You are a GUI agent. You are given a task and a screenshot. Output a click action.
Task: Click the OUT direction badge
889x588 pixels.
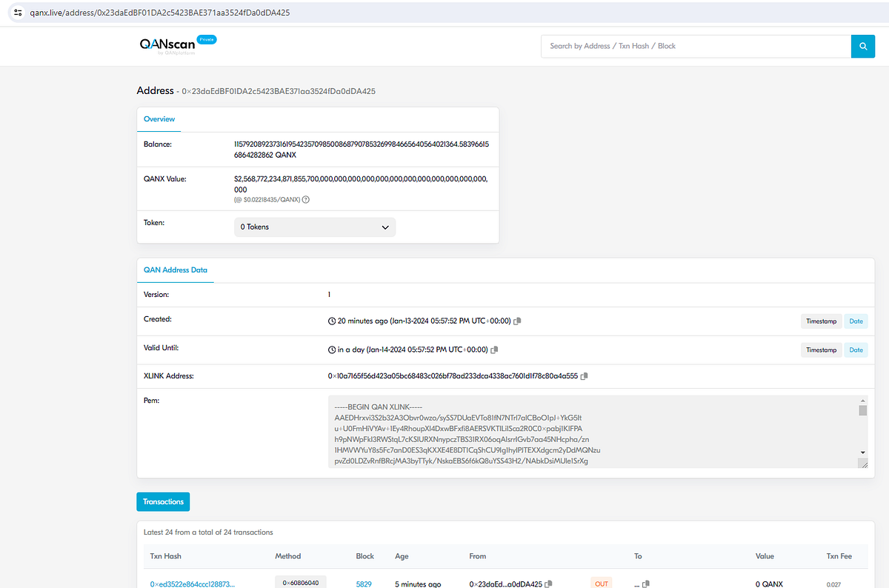click(x=601, y=583)
